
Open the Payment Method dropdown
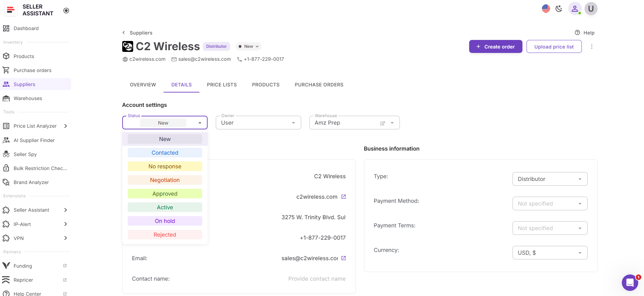click(549, 203)
